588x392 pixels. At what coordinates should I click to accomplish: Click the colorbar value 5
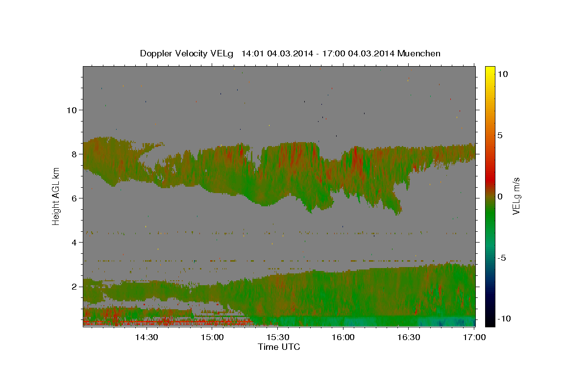point(500,135)
